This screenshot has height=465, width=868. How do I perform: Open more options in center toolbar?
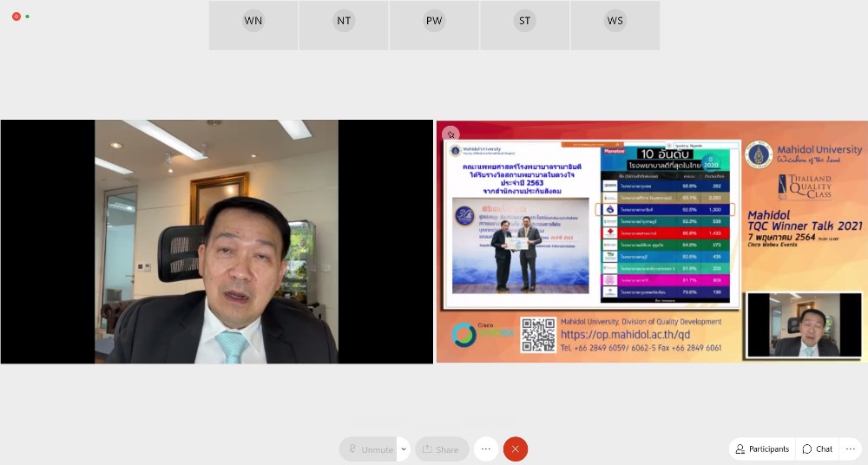[x=486, y=449]
